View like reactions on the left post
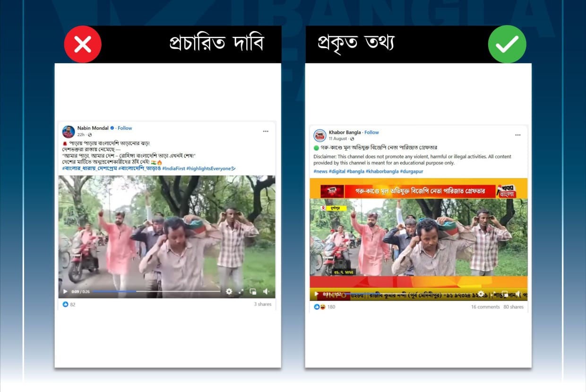The width and height of the screenshot is (586, 392). tap(69, 305)
